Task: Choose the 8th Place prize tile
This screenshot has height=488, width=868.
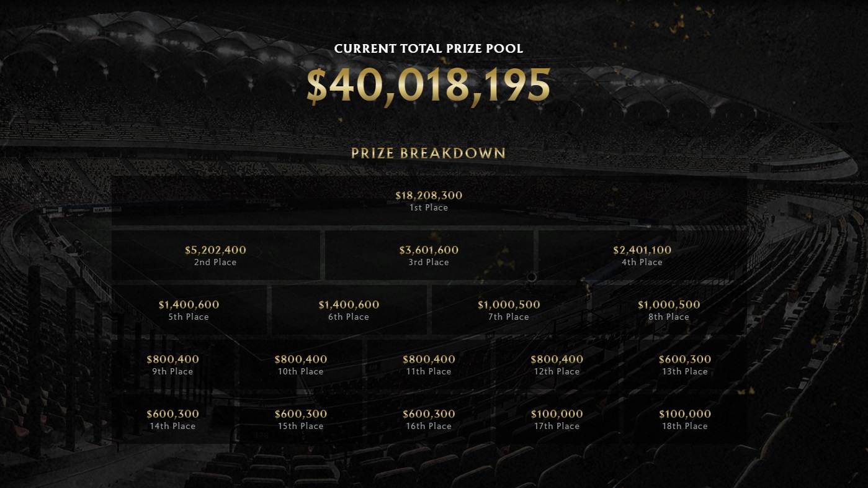Action: click(669, 310)
